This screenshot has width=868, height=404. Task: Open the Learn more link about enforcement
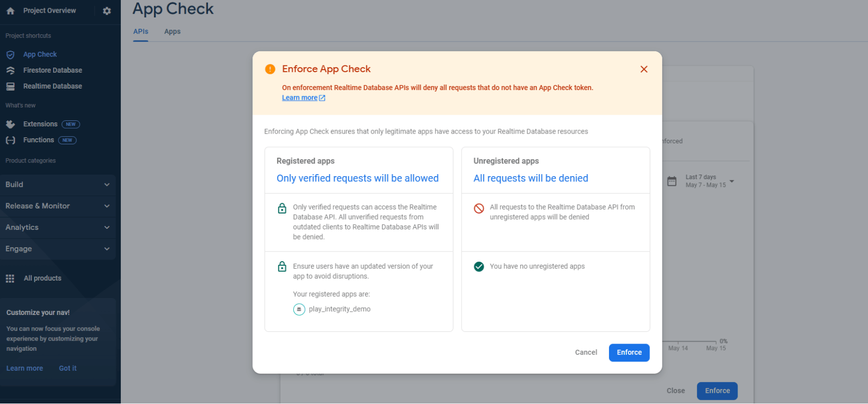click(300, 97)
